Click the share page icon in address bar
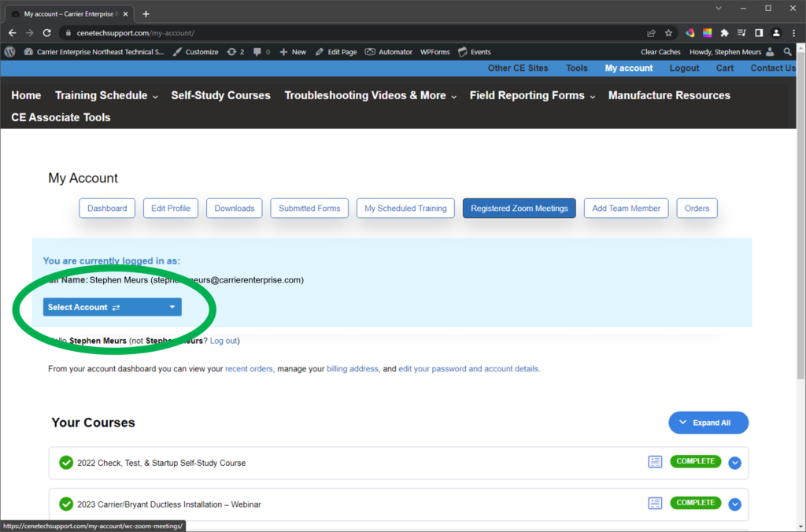Screen dimensions: 806x532 (651, 33)
